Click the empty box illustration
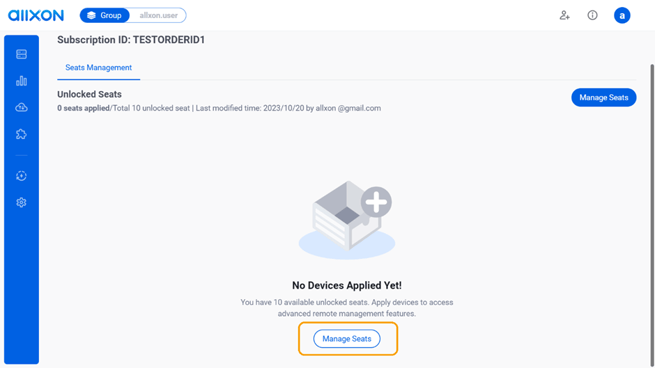Image resolution: width=655 pixels, height=368 pixels. click(347, 220)
